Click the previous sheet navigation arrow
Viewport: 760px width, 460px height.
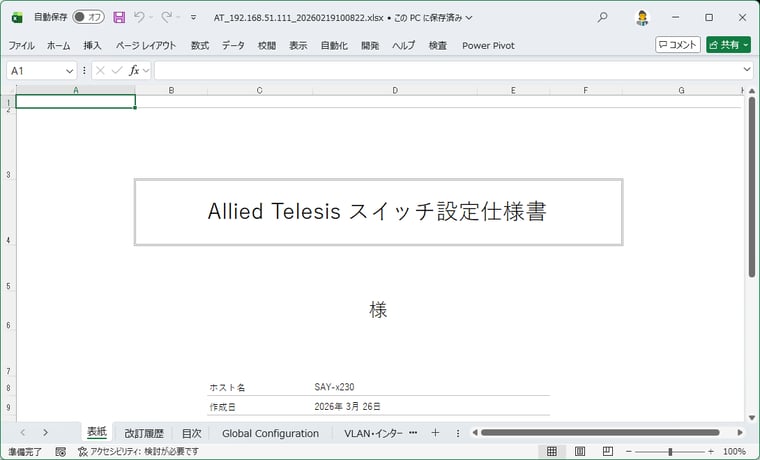[x=23, y=432]
